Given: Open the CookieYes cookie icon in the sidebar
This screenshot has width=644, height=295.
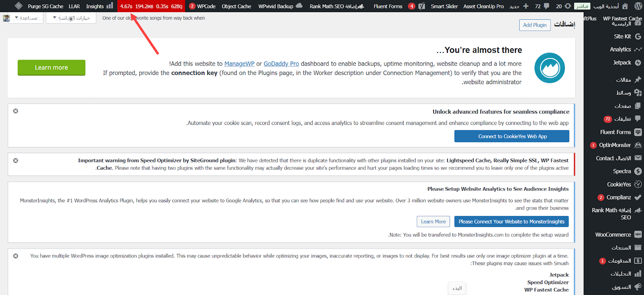Looking at the screenshot, I should point(638,184).
